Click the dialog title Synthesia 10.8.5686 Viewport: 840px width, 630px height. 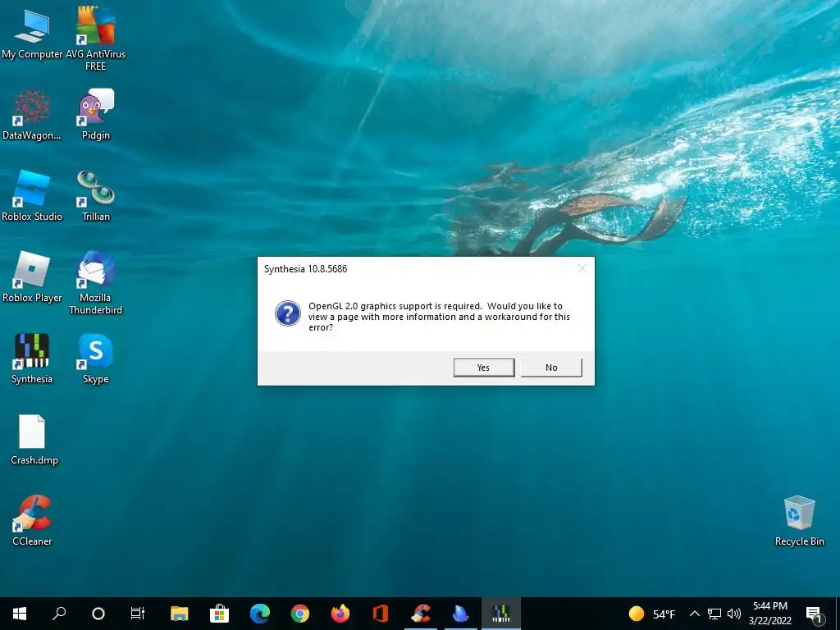point(305,269)
